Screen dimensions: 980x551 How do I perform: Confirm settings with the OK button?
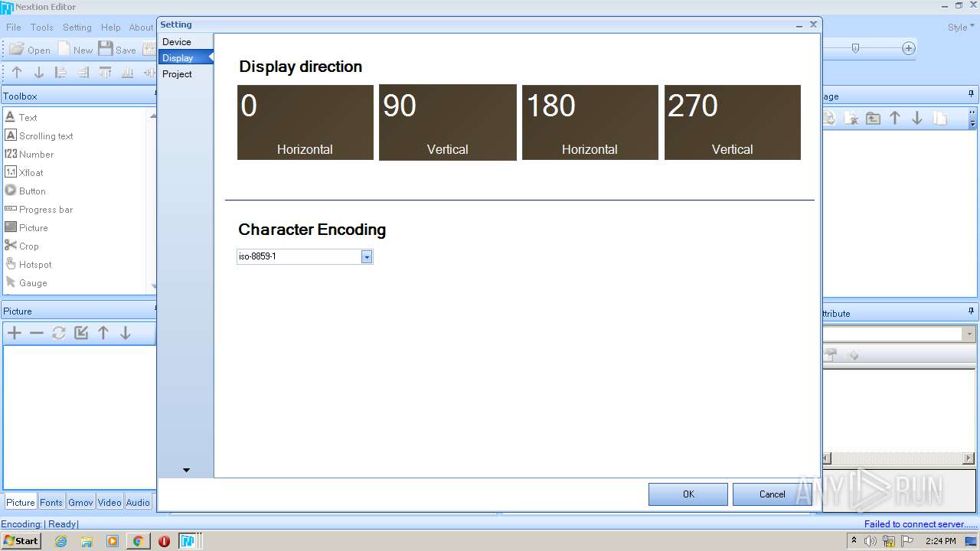pos(688,494)
